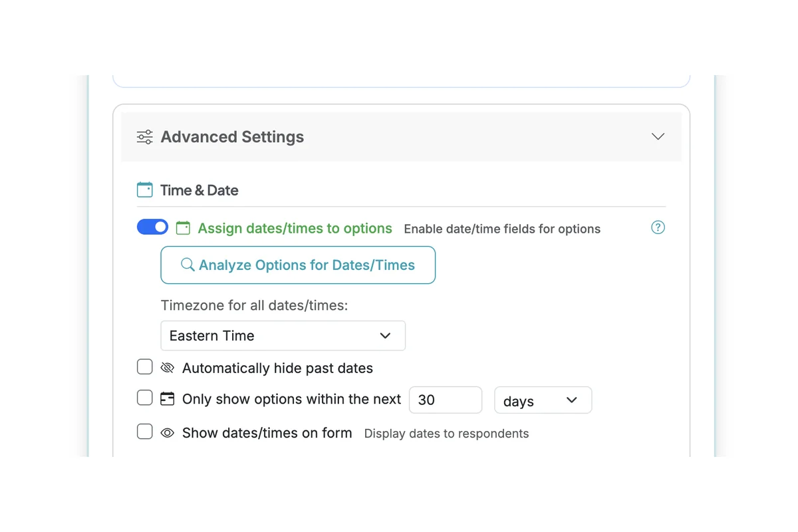The width and height of the screenshot is (798, 532).
Task: Click the calendar icon beside Assign dates/times
Action: [x=182, y=227]
